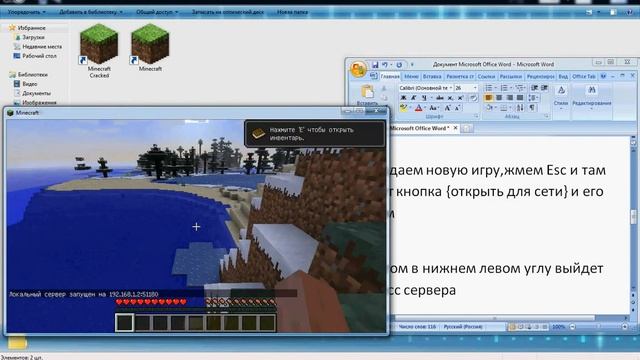Open the Editing (Редактирование) binoculars menu
This screenshot has height=360, width=640.
592,96
